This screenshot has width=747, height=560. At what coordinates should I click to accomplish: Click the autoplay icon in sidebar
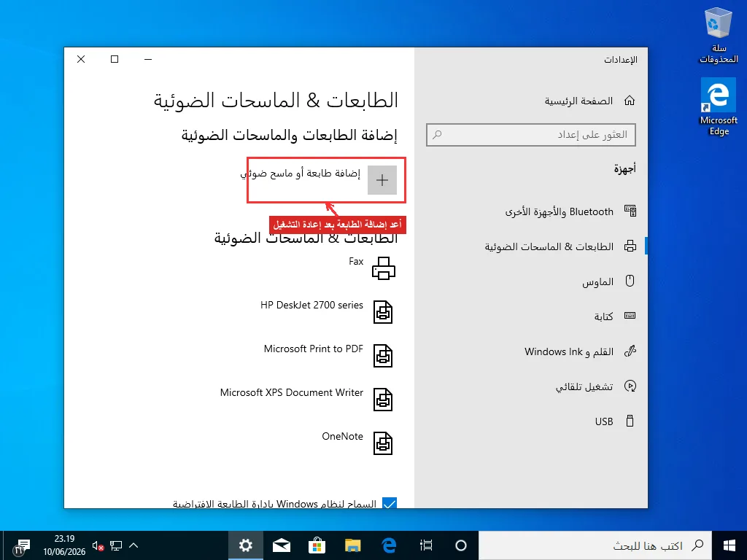tap(630, 386)
